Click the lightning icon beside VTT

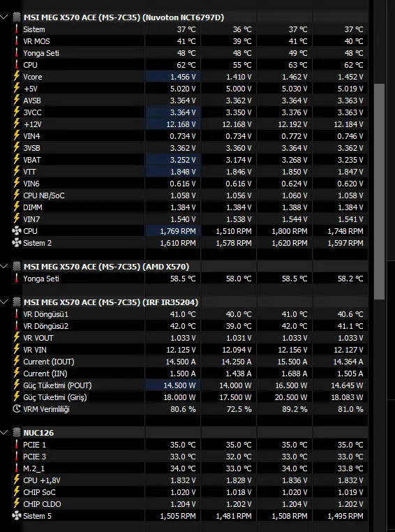click(16, 172)
